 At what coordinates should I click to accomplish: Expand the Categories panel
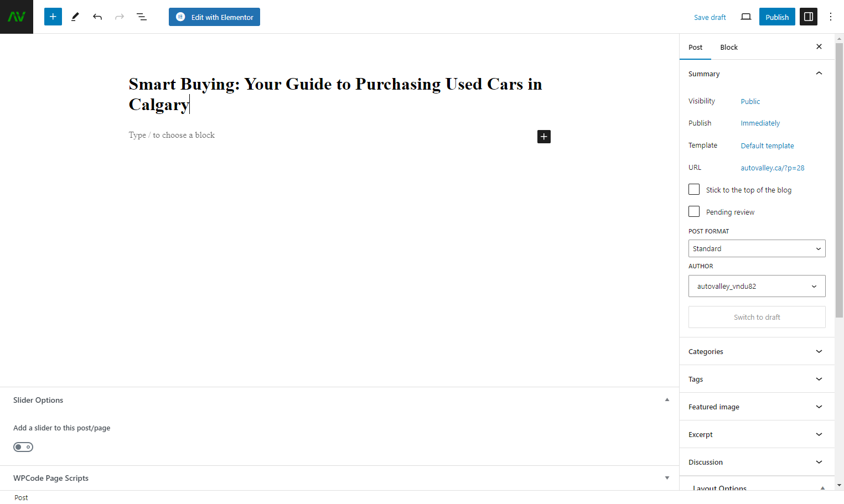pos(757,351)
